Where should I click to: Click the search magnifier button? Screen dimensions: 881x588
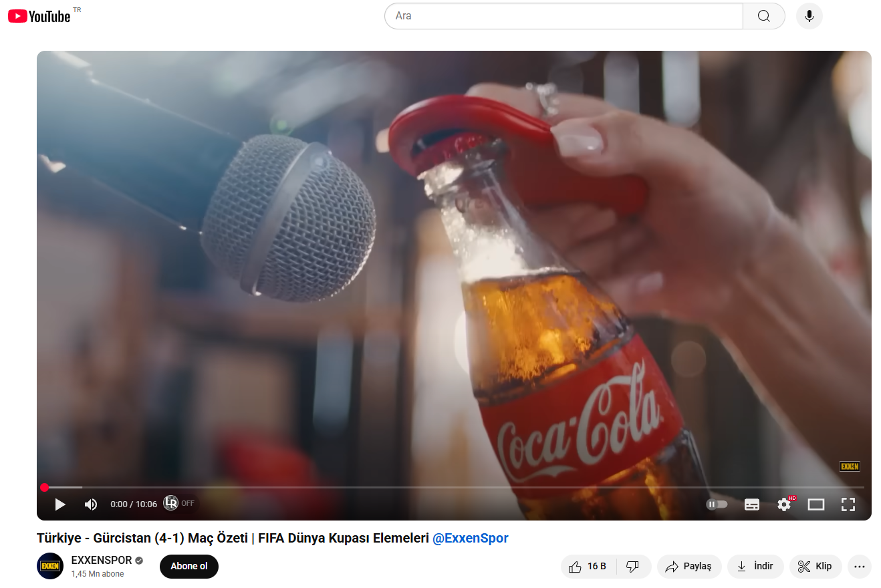[x=763, y=16]
